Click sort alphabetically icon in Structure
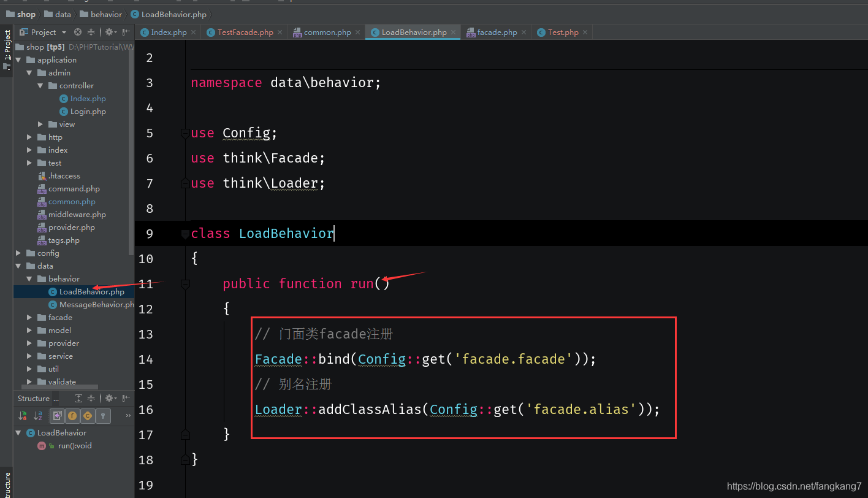The width and height of the screenshot is (868, 498). tap(38, 415)
